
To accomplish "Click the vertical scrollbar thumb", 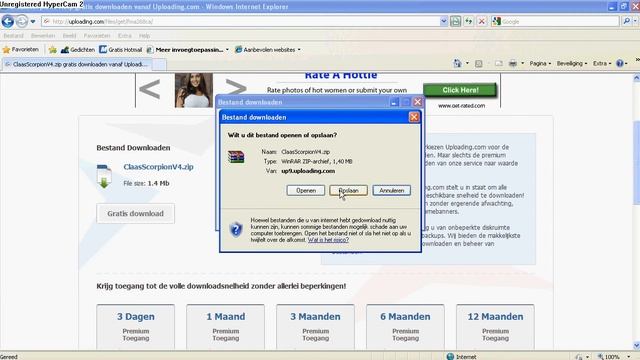I will tap(636, 163).
